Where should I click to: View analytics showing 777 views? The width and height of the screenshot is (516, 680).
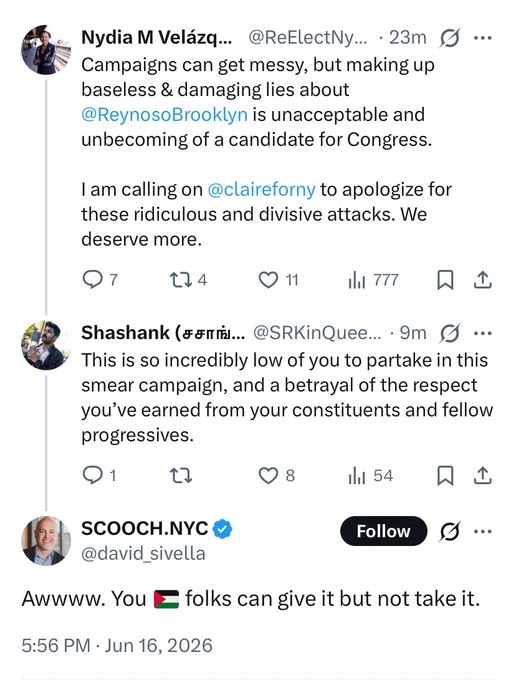[373, 280]
